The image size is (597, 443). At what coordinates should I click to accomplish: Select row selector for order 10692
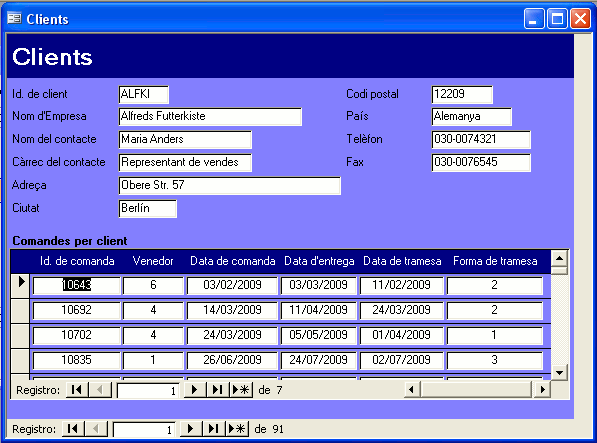(x=20, y=311)
